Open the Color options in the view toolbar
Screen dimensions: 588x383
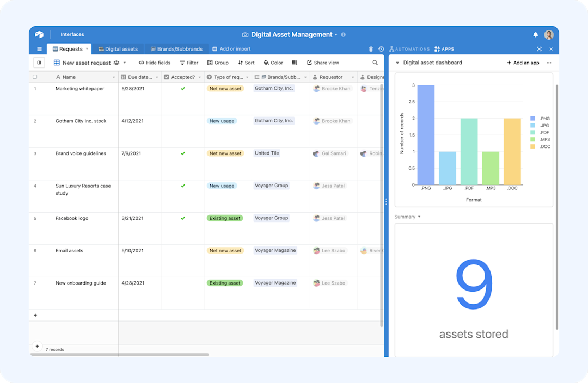tap(273, 63)
